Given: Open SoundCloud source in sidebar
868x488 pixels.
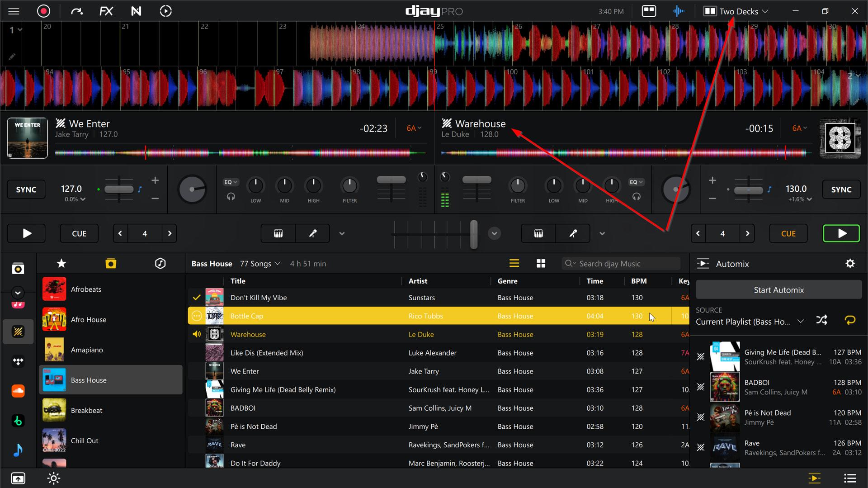Looking at the screenshot, I should coord(18,391).
